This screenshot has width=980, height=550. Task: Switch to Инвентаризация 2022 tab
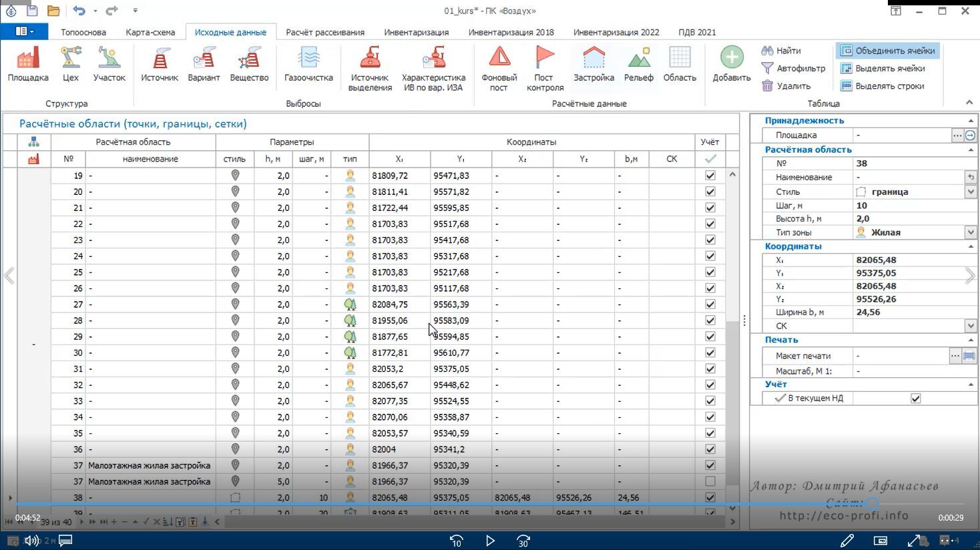[616, 32]
